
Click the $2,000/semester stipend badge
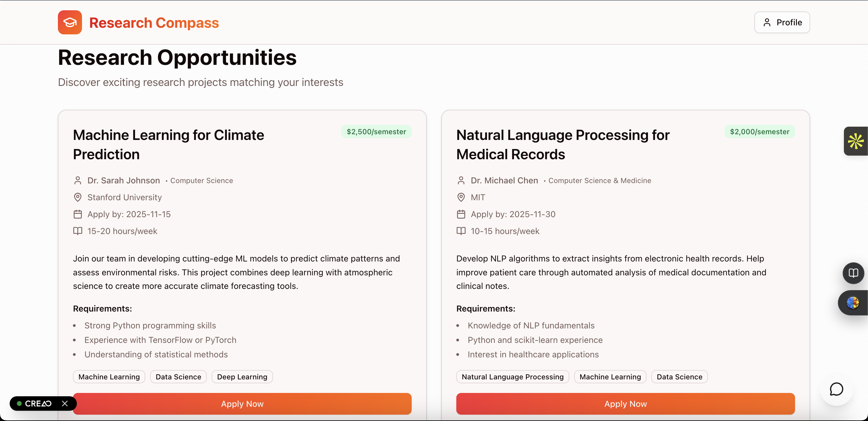[759, 131]
